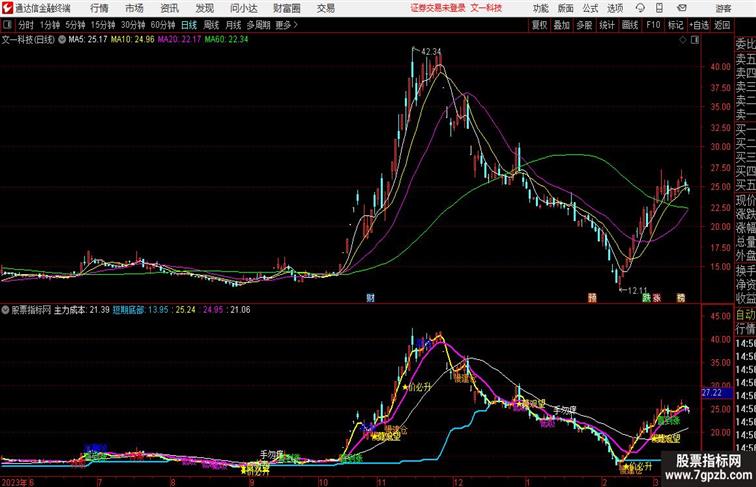Add stock via +自选 button

click(x=699, y=25)
